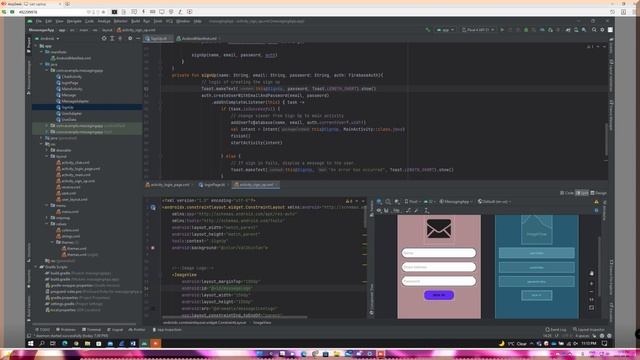This screenshot has height=360, width=640.
Task: Open Event Log in status bar
Action: tap(556, 329)
